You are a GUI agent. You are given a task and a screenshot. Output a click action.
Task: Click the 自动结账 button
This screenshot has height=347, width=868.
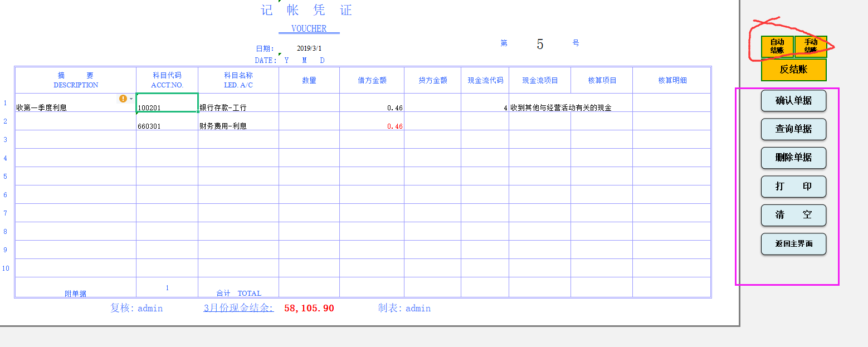coord(777,46)
